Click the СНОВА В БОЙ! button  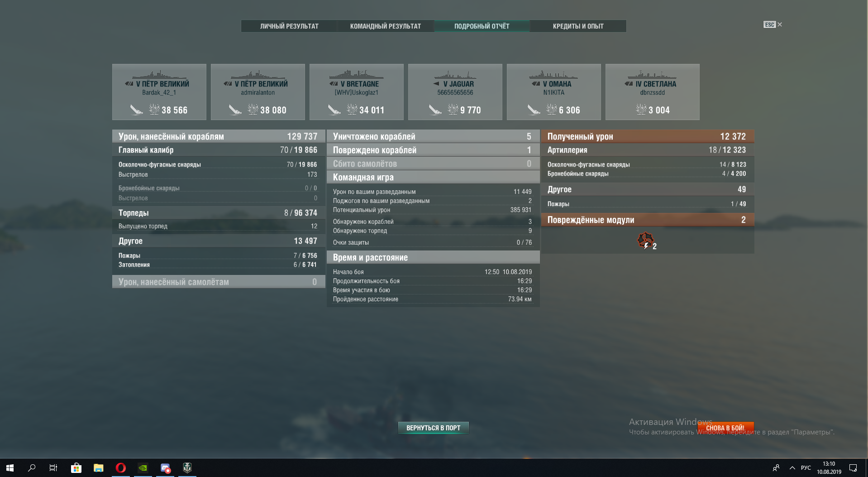(725, 428)
